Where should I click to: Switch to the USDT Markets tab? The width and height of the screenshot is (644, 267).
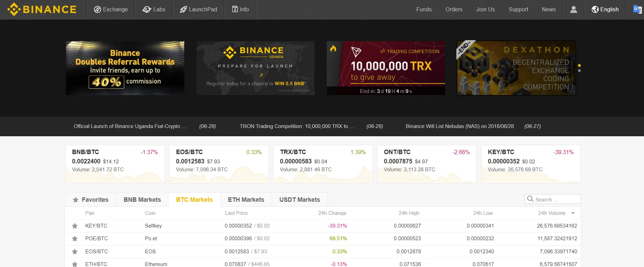coord(300,200)
